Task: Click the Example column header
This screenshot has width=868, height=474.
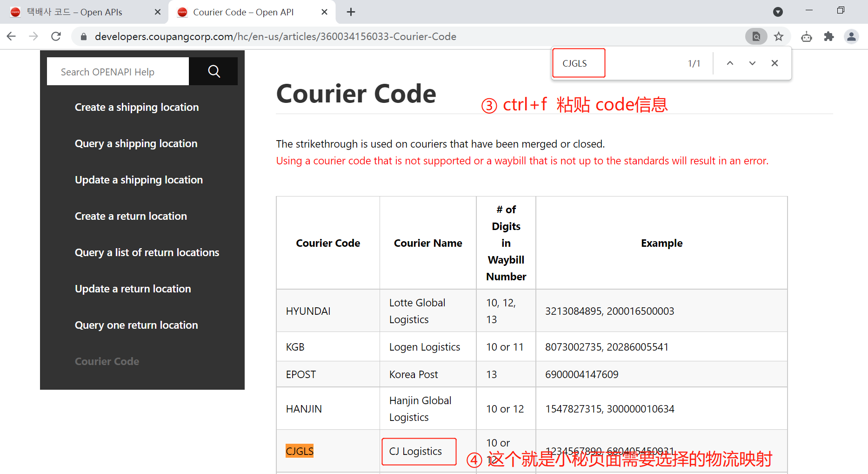Action: coord(661,243)
